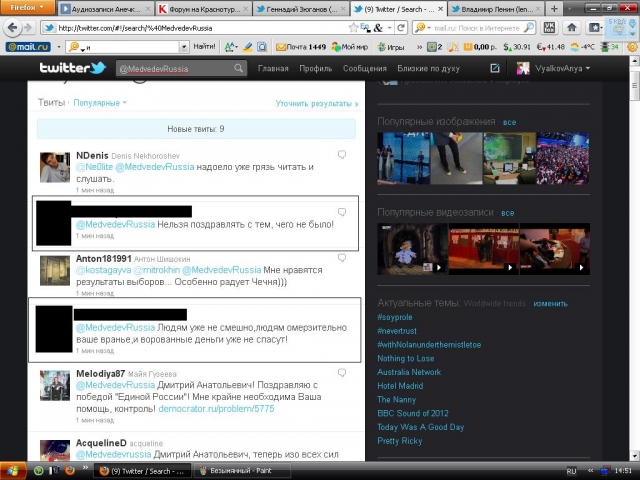This screenshot has height=480, width=640.
Task: Open the Главная menu item
Action: pyautogui.click(x=273, y=69)
